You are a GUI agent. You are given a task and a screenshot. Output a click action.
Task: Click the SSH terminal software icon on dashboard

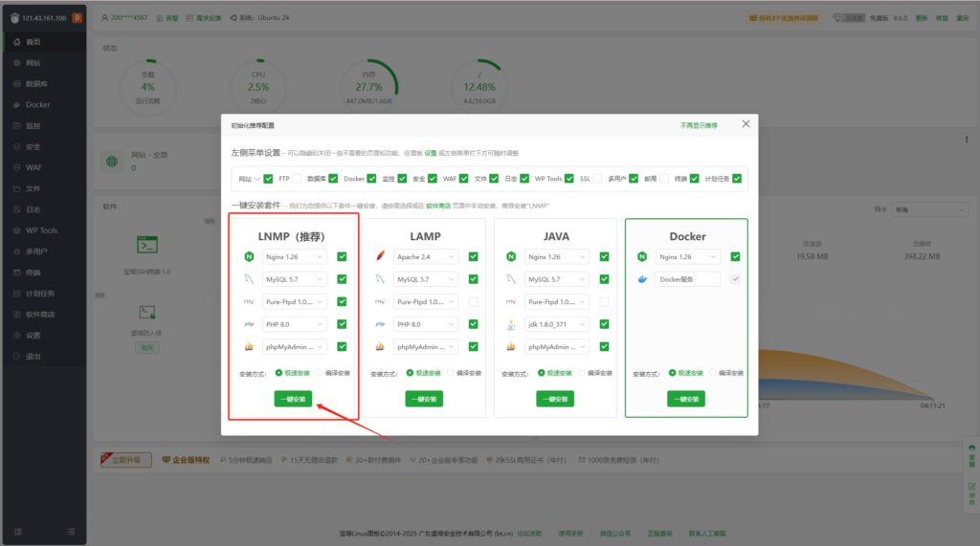tap(147, 245)
